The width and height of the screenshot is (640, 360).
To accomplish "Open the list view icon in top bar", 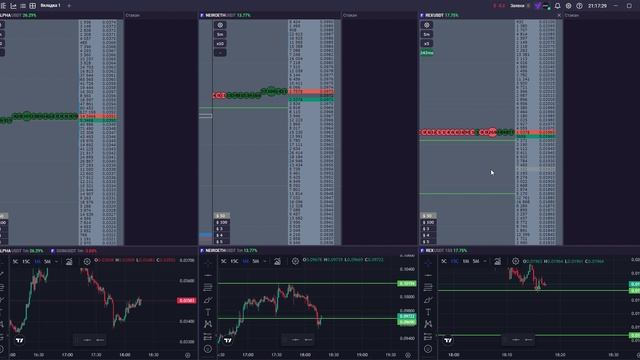I will pyautogui.click(x=23, y=6).
